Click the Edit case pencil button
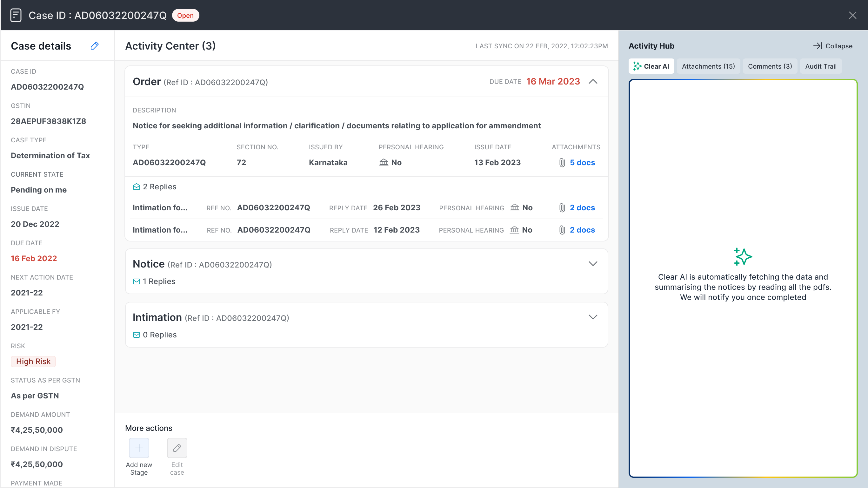Image resolution: width=868 pixels, height=488 pixels. tap(177, 448)
